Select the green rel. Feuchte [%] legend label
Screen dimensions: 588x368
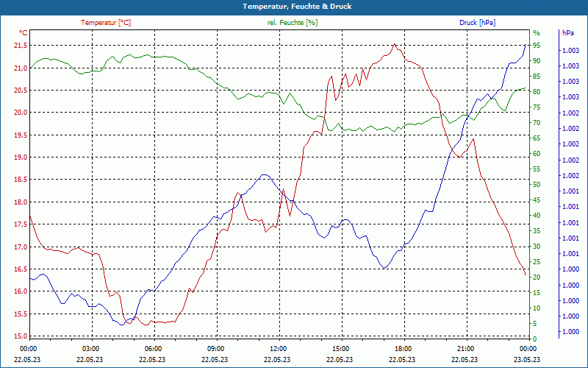[292, 23]
